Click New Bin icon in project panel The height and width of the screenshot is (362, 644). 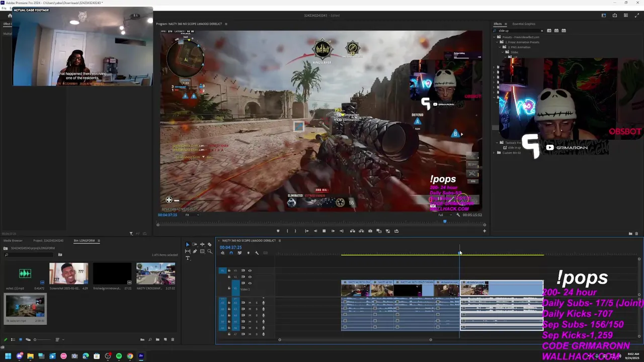click(157, 339)
